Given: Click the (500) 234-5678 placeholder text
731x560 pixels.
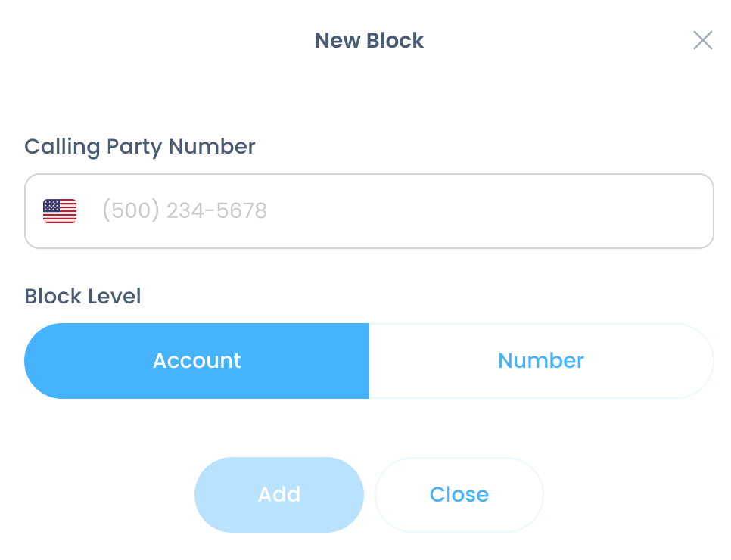Looking at the screenshot, I should click(x=185, y=210).
